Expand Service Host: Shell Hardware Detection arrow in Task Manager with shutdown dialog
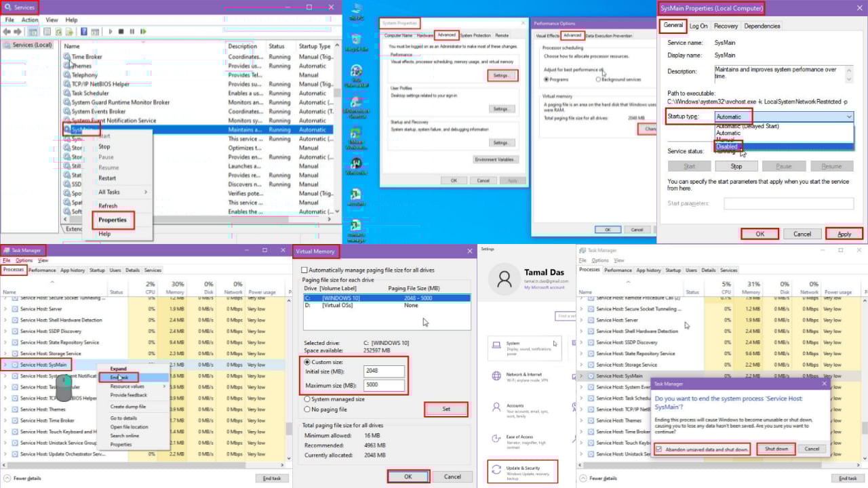 [580, 331]
